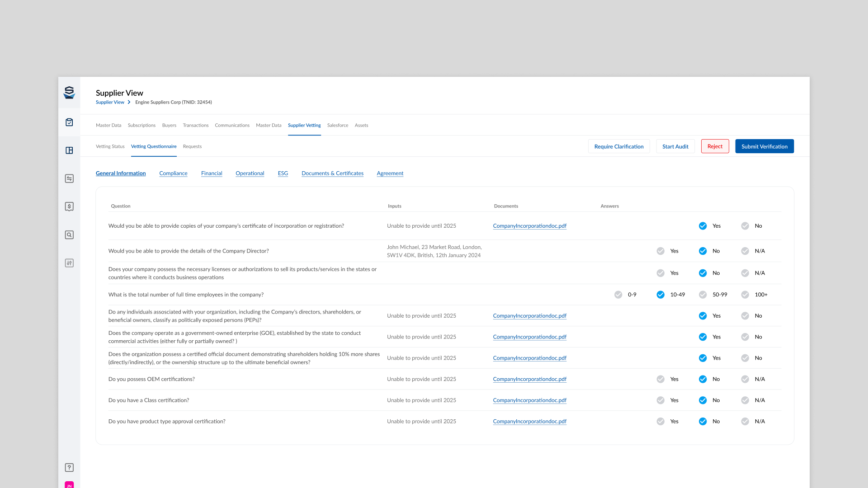Click the Require Clarification button

[618, 146]
